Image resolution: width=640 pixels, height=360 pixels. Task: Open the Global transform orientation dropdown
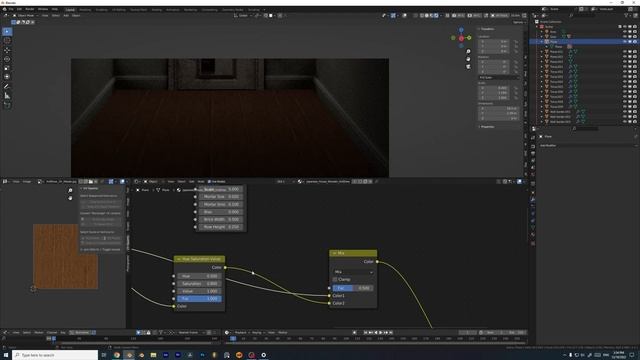(243, 16)
